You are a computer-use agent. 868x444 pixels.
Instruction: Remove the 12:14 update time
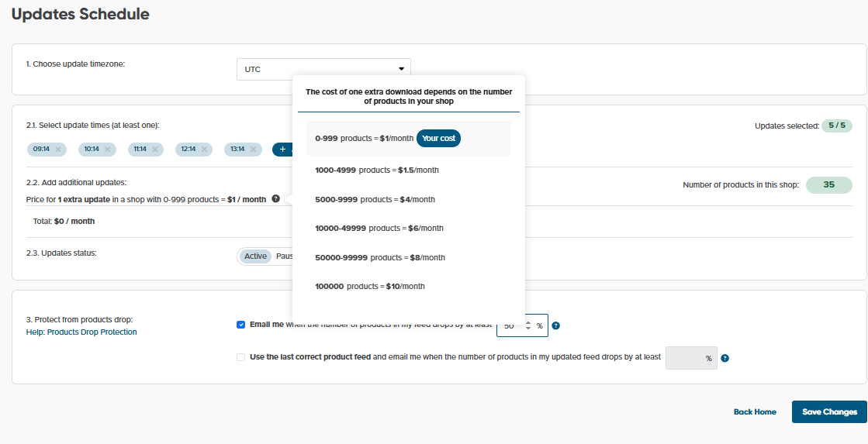[204, 150]
